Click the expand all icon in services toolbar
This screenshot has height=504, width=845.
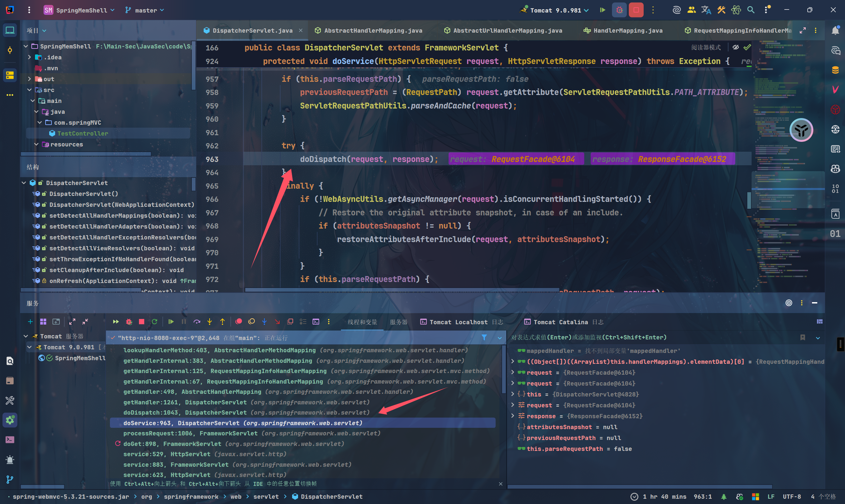tap(72, 322)
